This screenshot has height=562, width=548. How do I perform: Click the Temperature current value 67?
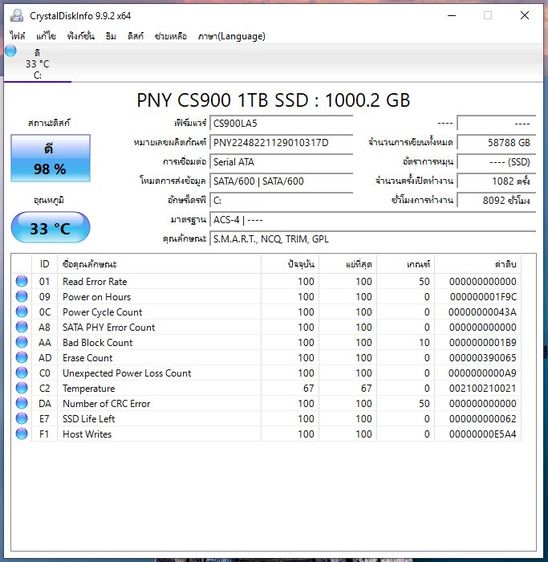coord(308,388)
